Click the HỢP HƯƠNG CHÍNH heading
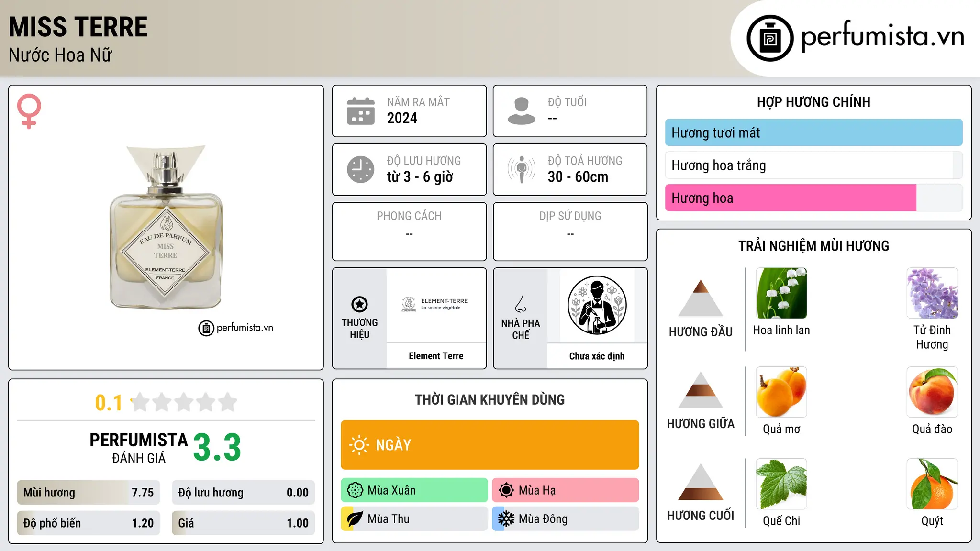The image size is (980, 551). pyautogui.click(x=813, y=102)
